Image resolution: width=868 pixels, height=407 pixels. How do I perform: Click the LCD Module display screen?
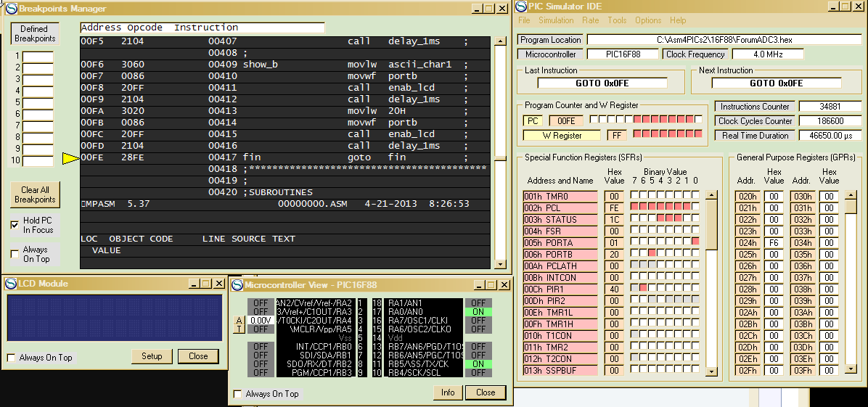click(x=115, y=318)
